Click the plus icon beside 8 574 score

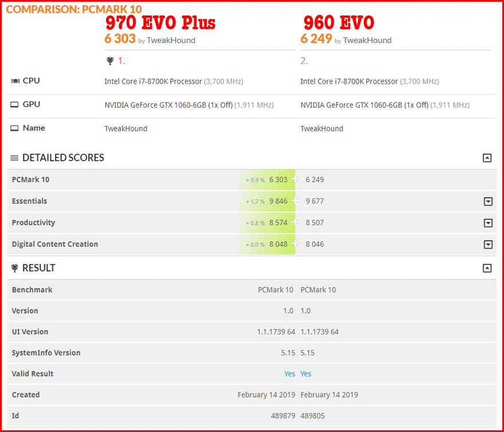(x=295, y=222)
